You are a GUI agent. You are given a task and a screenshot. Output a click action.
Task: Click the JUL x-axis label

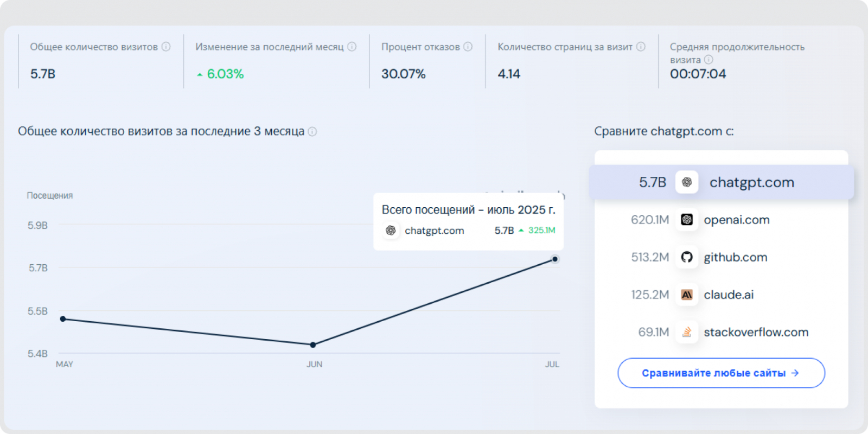[552, 365]
